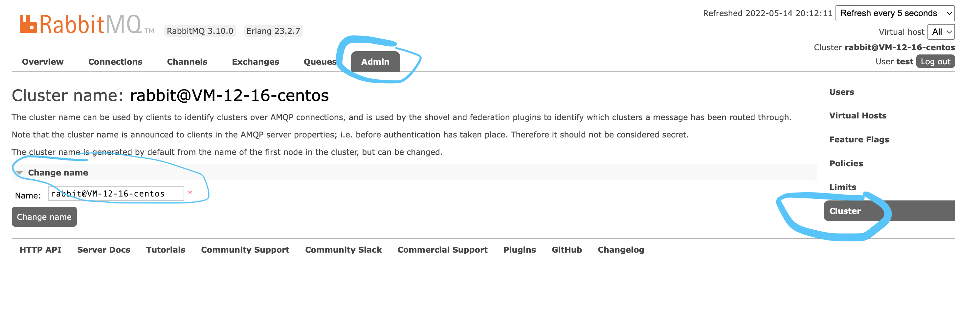The width and height of the screenshot is (980, 311).
Task: Open the Limits sidebar item
Action: tap(843, 187)
